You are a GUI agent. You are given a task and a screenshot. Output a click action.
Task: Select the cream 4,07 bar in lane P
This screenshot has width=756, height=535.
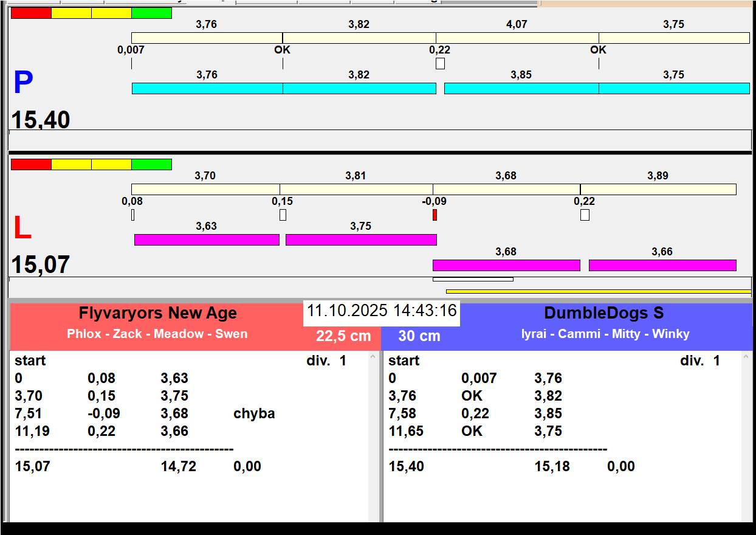tap(517, 38)
